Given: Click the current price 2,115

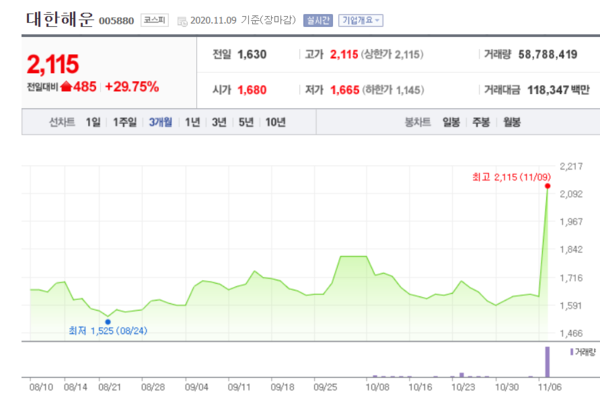Looking at the screenshot, I should [x=53, y=64].
